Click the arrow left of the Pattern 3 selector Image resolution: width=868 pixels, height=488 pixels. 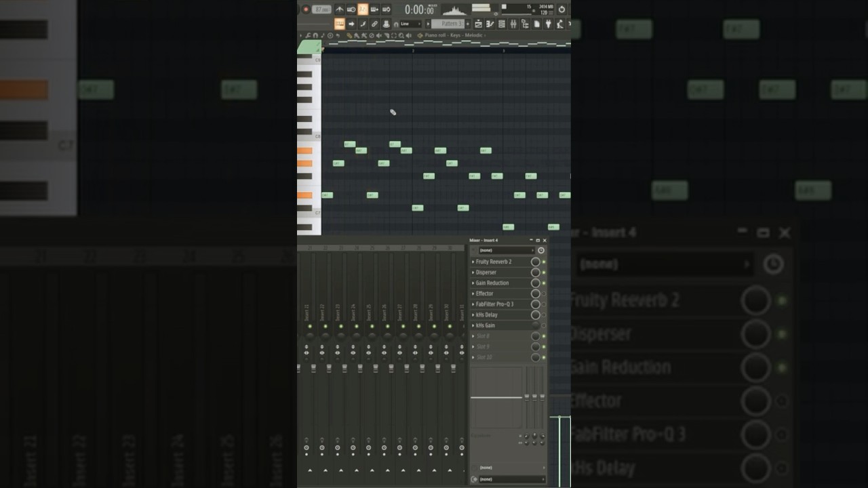coord(428,24)
